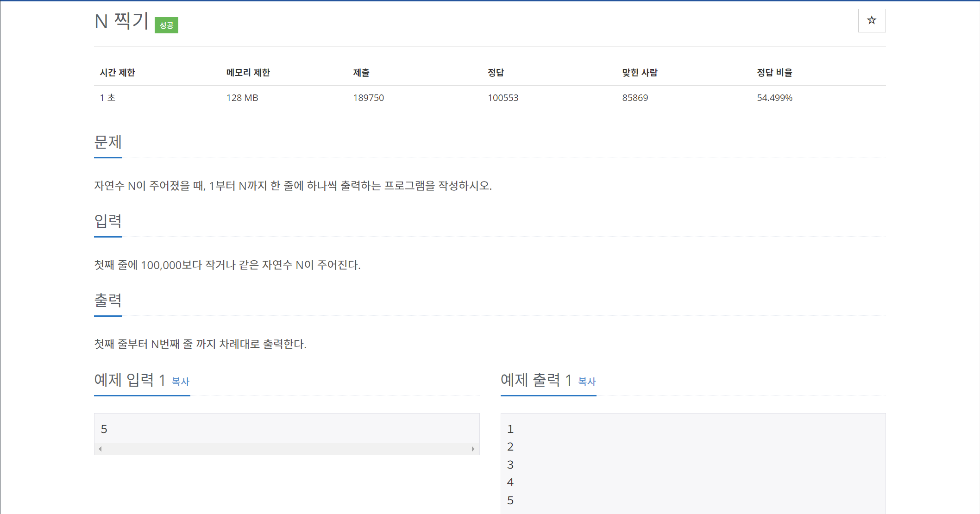Viewport: 980px width, 514px height.
Task: Copy 예제 입력 1 with 복사 link
Action: point(180,382)
